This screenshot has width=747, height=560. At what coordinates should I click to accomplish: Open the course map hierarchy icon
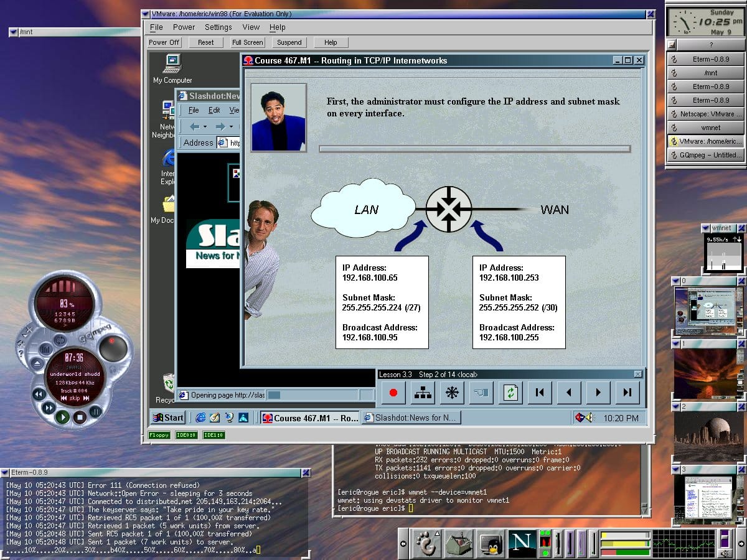click(x=423, y=393)
